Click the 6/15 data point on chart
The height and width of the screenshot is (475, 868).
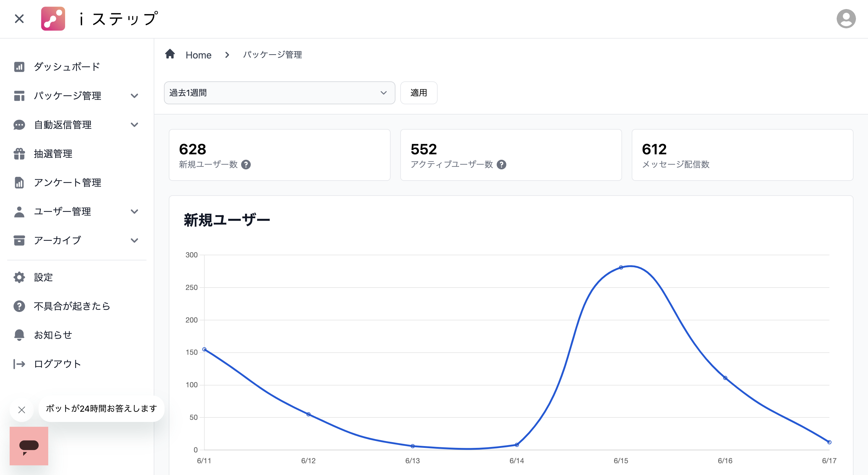[x=621, y=267]
